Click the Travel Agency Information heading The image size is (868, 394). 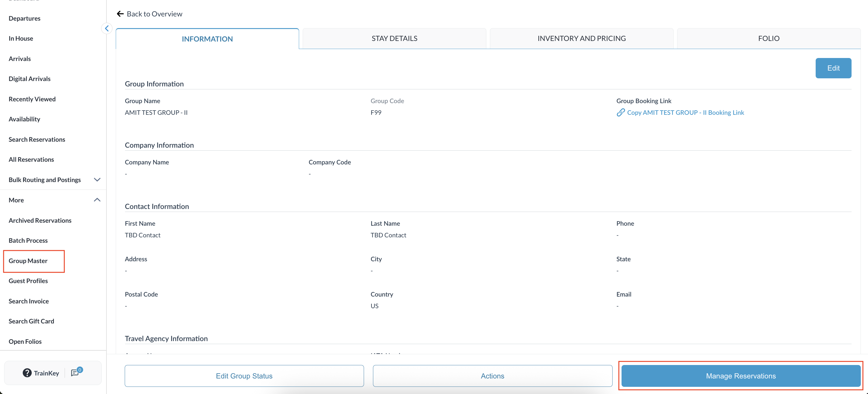pos(166,338)
